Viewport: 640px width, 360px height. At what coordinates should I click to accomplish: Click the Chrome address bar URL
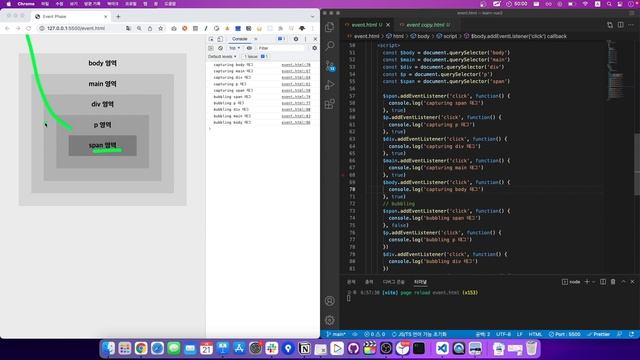click(76, 28)
